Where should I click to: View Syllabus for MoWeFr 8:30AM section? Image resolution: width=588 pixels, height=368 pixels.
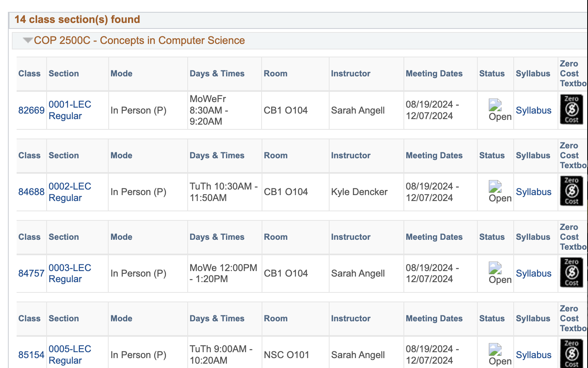pos(533,110)
